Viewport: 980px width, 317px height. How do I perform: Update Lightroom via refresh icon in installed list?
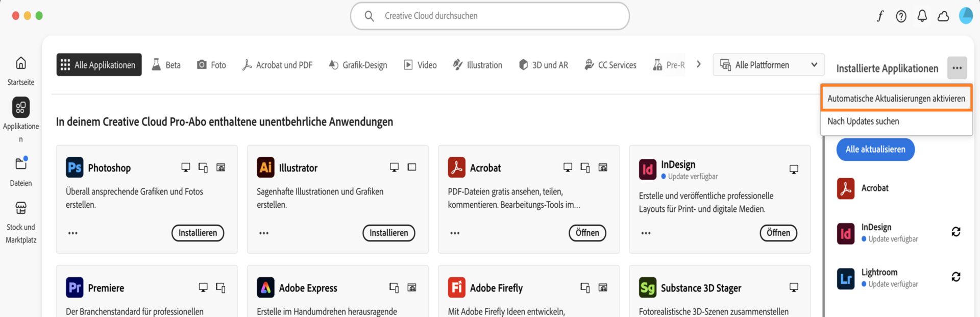click(x=956, y=277)
